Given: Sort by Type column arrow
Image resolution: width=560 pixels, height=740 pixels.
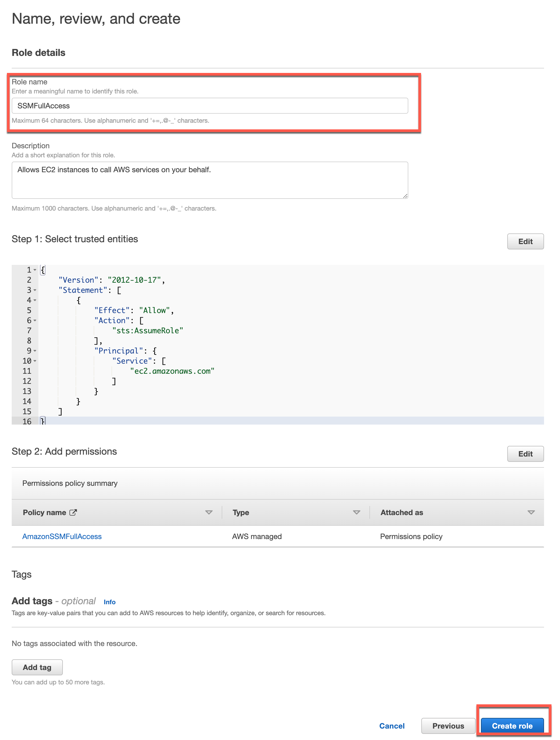Looking at the screenshot, I should [x=356, y=512].
